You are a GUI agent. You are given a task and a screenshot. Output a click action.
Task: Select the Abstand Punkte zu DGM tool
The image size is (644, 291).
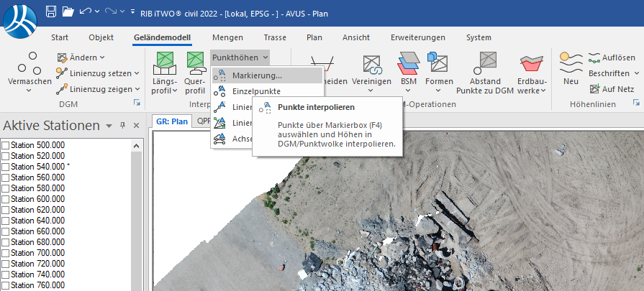coord(486,63)
